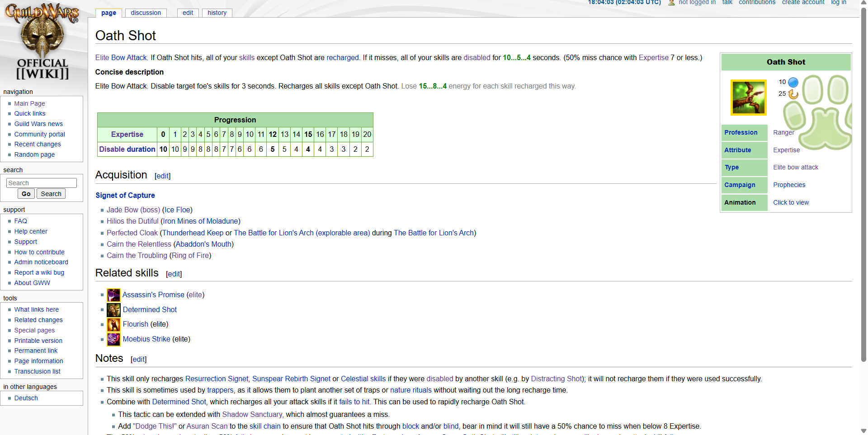The width and height of the screenshot is (868, 435).
Task: Open Determined Shot skill icon
Action: 113,310
